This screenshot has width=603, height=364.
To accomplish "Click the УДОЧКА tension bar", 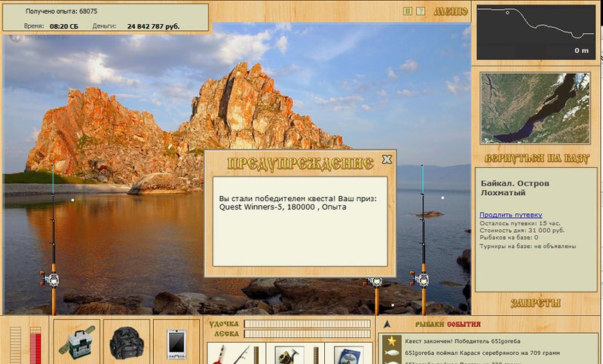I will 308,323.
